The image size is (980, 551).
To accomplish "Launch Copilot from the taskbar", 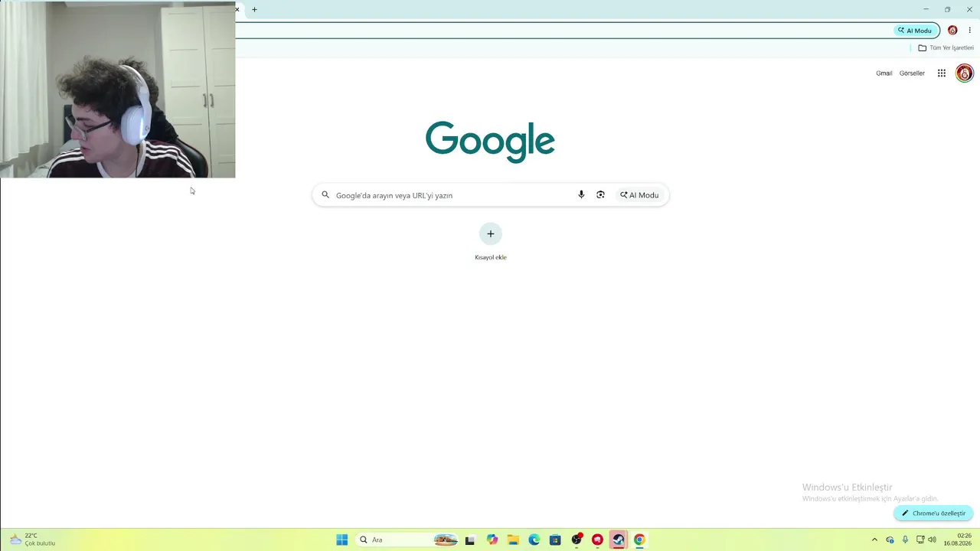I will click(492, 540).
